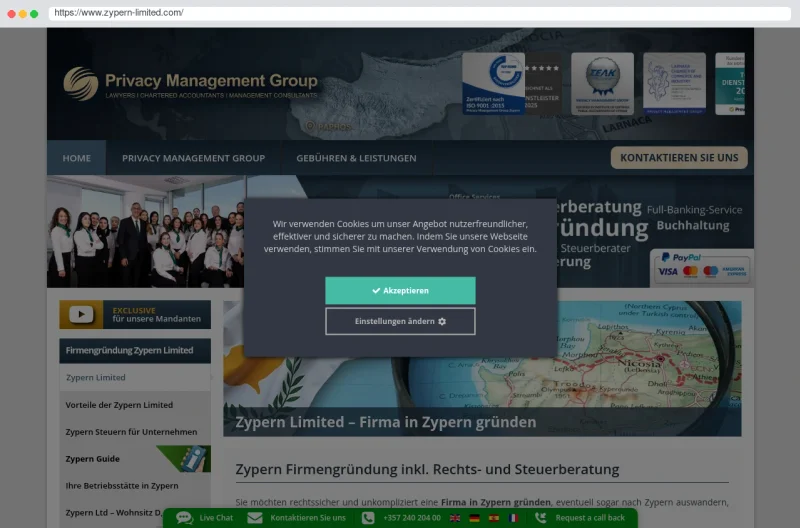Open the Live Chat link

tap(216, 518)
